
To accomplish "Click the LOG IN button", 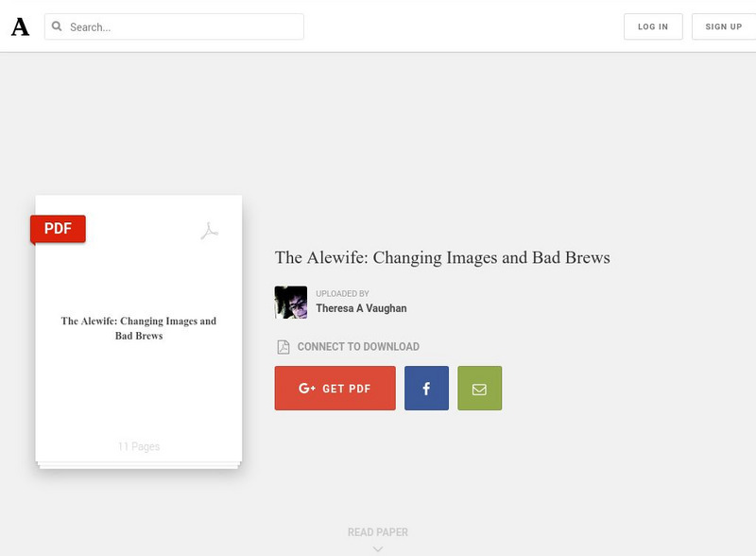I will pyautogui.click(x=653, y=26).
